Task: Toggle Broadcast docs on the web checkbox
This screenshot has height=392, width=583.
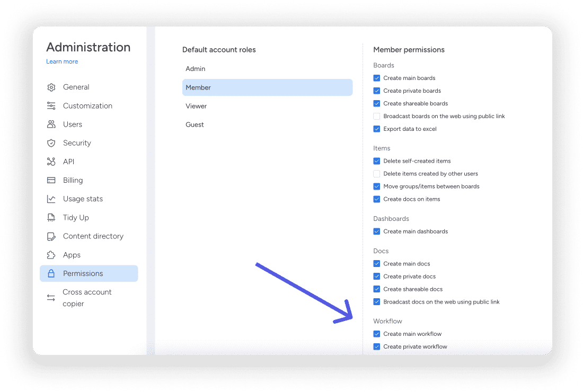Action: [377, 302]
